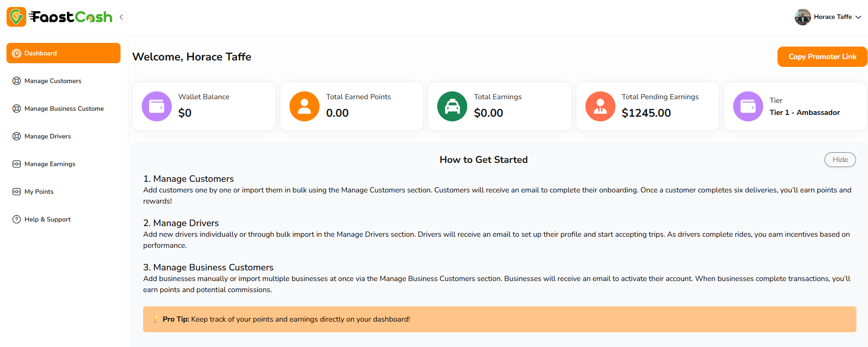This screenshot has height=347, width=868.
Task: Click the purple Wallet Balance icon
Action: 157,107
